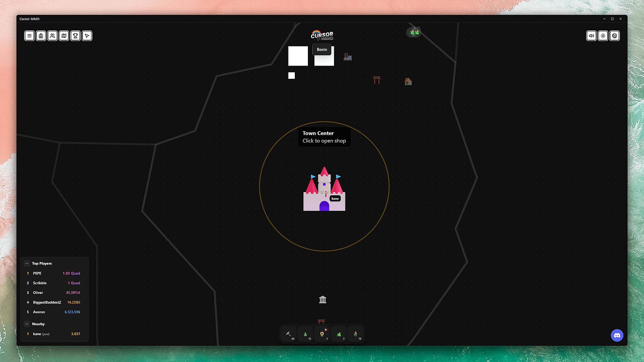This screenshot has width=644, height=362.
Task: Open the players list icon
Action: pos(52,36)
